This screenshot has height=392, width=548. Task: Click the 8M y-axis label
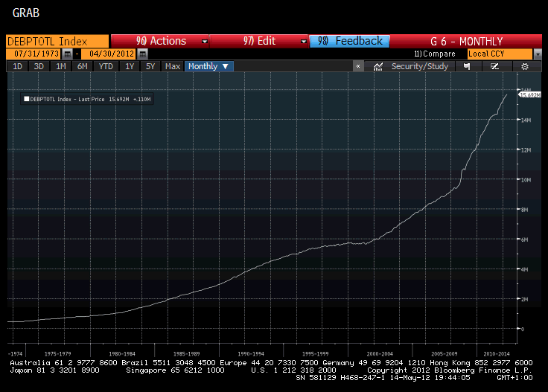point(524,210)
